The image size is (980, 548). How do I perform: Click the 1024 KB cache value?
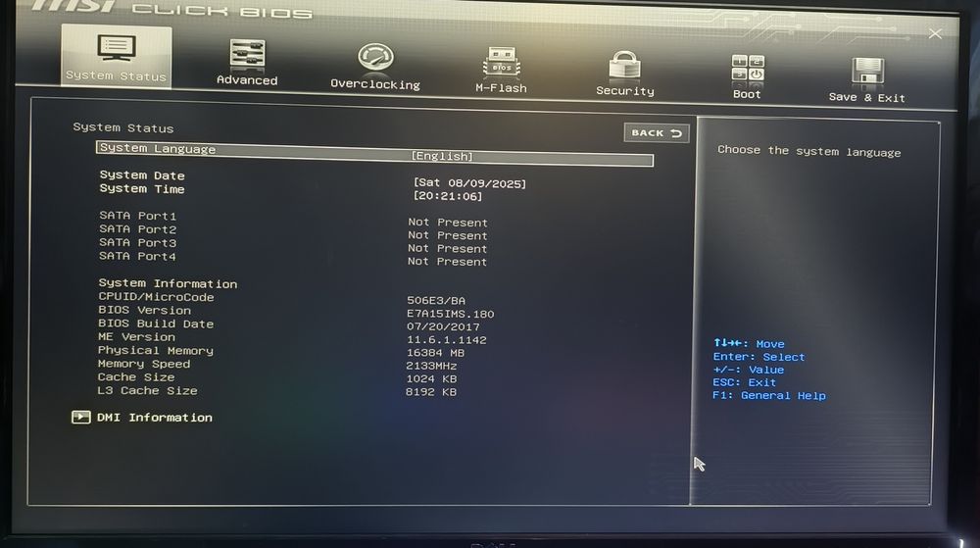point(431,379)
